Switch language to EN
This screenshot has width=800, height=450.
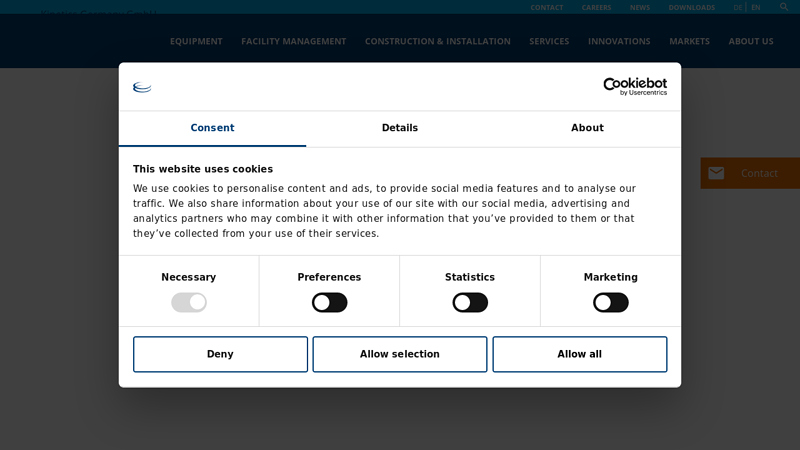pos(756,8)
